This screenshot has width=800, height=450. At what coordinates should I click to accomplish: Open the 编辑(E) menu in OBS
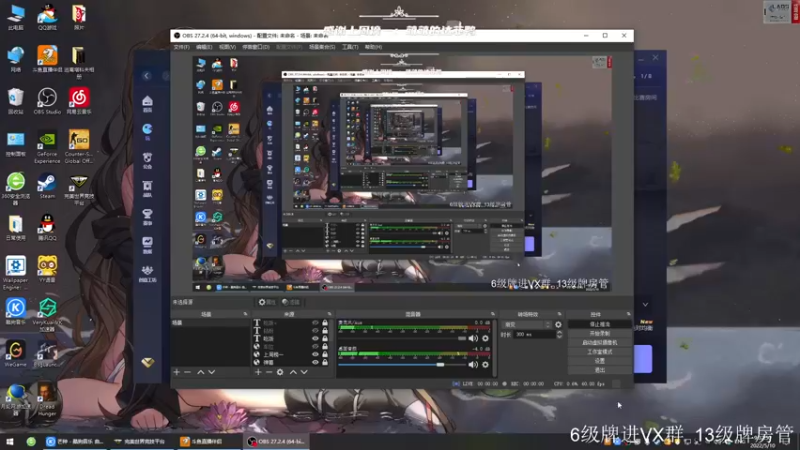pos(204,47)
